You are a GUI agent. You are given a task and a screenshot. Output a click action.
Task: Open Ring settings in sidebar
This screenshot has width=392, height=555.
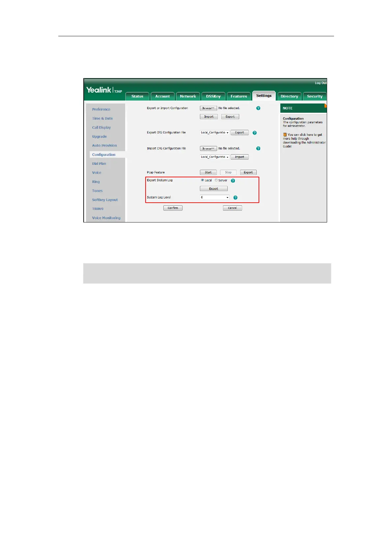pyautogui.click(x=96, y=182)
